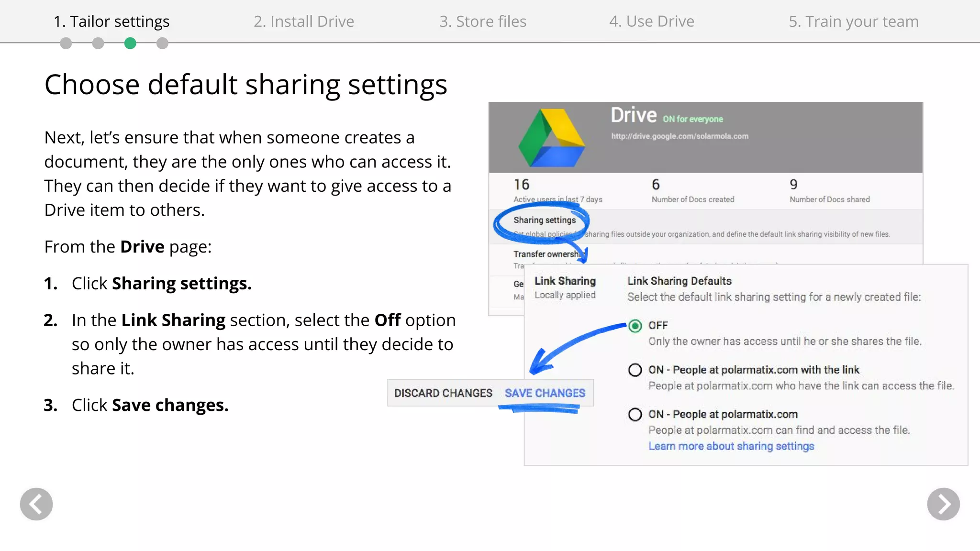Jump to first progress dot under Tailor settings
980x551 pixels.
[x=66, y=44]
